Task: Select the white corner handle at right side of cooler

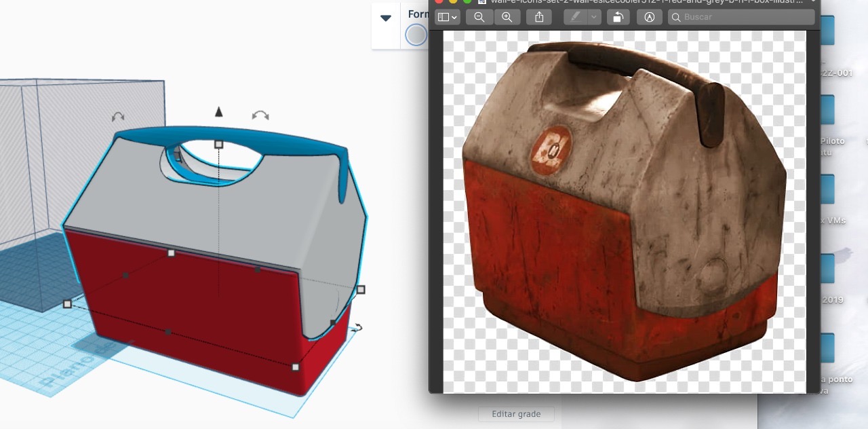Action: pos(361,289)
